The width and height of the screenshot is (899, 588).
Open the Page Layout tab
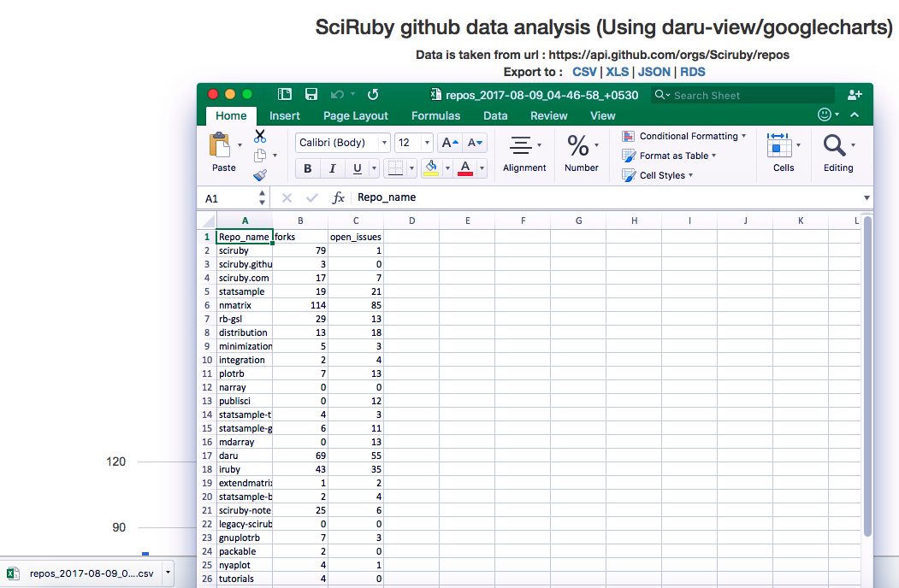[355, 115]
